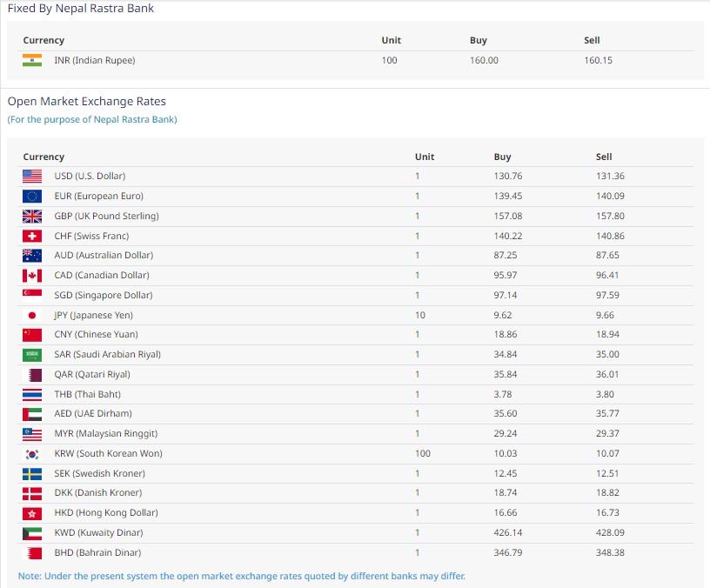The width and height of the screenshot is (710, 588).
Task: Click the USD (U.S. Dollar) currency label
Action: point(90,177)
